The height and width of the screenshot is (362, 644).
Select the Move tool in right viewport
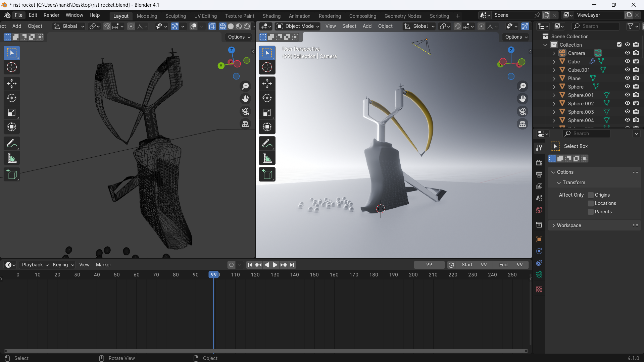(267, 84)
